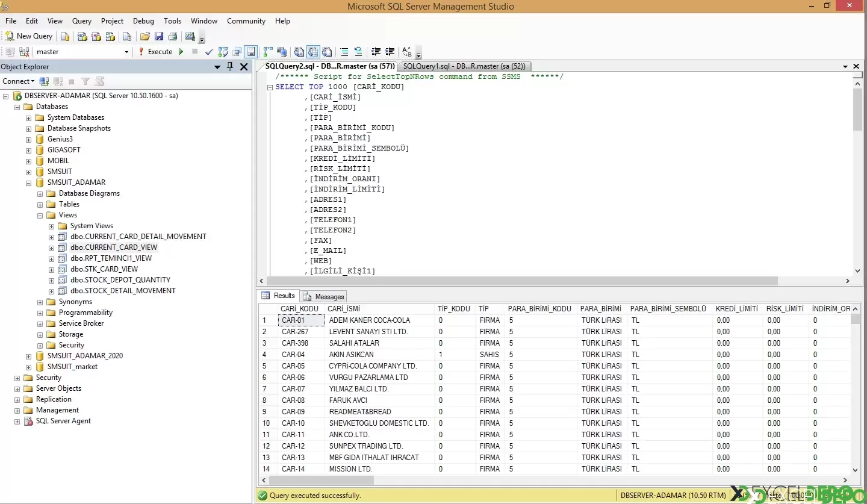This screenshot has width=867, height=504.
Task: Click the Open File folder icon
Action: coord(144,36)
